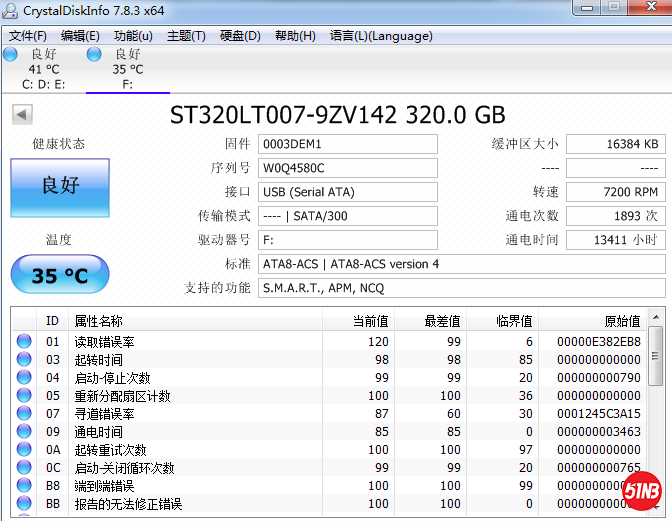
Task: Click the 属性名称 column header
Action: point(99,321)
